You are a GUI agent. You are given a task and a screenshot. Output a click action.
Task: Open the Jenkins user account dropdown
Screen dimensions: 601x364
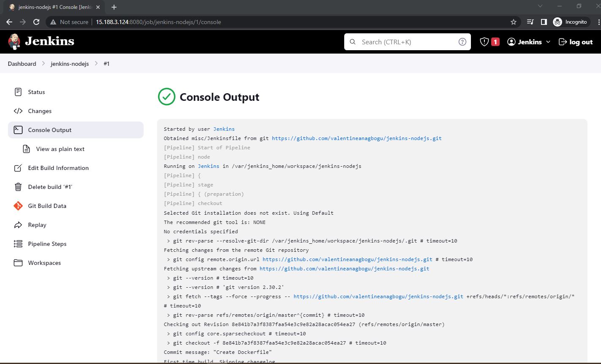click(x=528, y=42)
